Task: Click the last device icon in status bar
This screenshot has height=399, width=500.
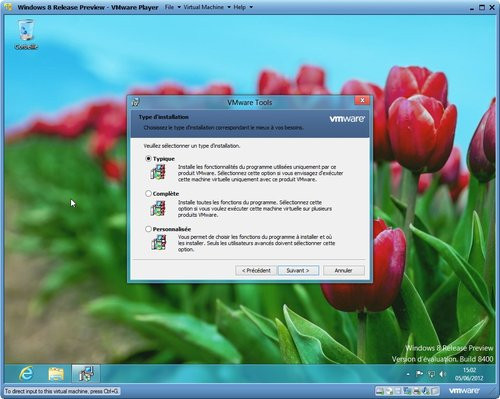Action: click(x=434, y=391)
